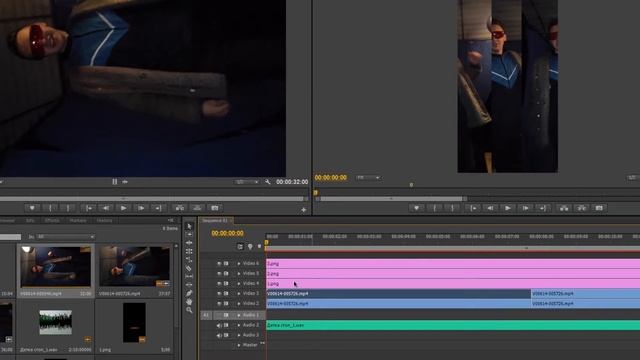Toggle Snap in timeline header
The height and width of the screenshot is (360, 640).
click(240, 247)
